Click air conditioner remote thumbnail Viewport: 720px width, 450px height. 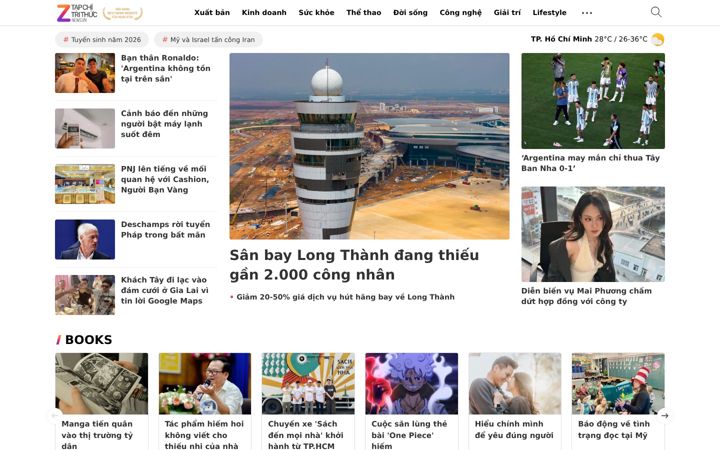click(85, 129)
